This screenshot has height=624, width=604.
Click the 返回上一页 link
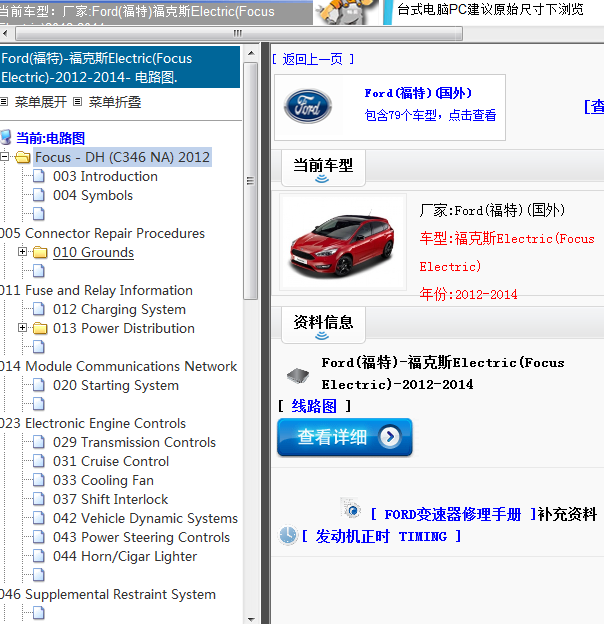(313, 59)
